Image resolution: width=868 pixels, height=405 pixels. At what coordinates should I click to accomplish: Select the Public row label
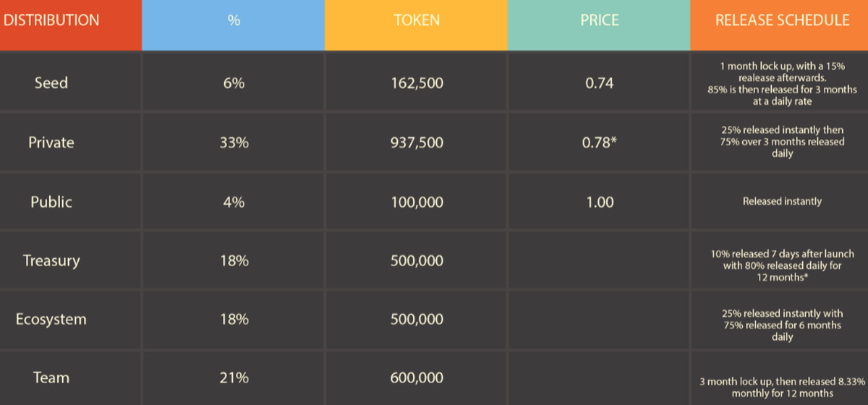pos(51,202)
